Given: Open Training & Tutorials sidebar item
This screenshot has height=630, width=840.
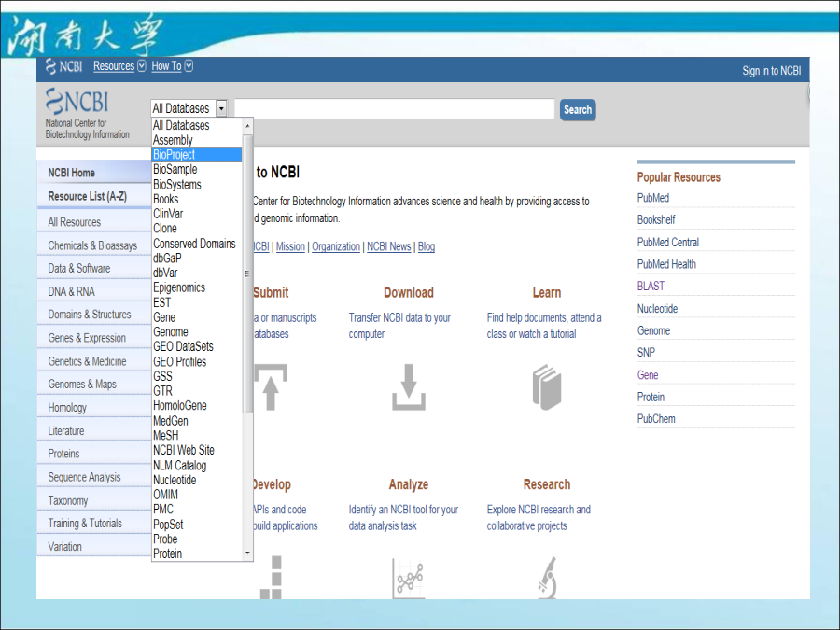Looking at the screenshot, I should [x=94, y=524].
